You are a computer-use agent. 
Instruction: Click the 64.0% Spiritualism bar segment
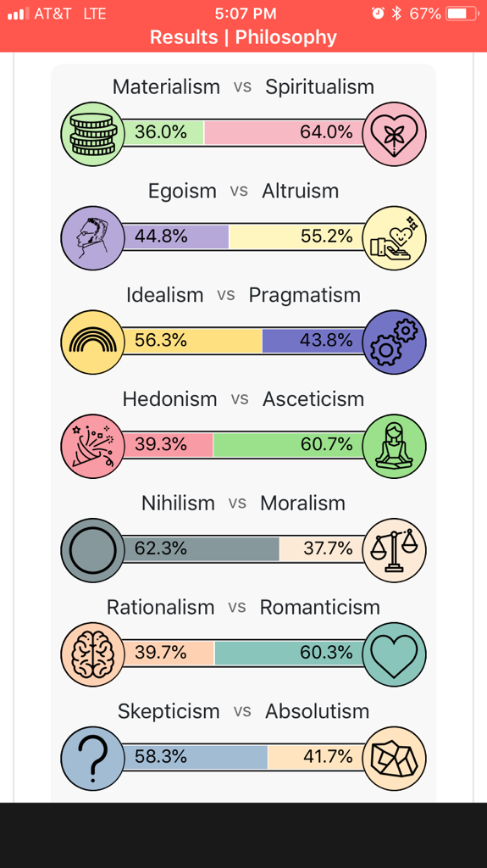tap(285, 133)
